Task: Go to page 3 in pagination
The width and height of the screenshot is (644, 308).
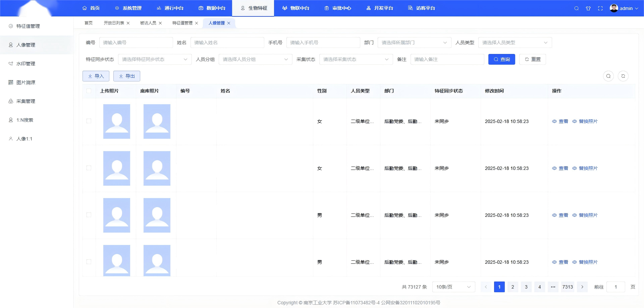Action: (x=526, y=287)
